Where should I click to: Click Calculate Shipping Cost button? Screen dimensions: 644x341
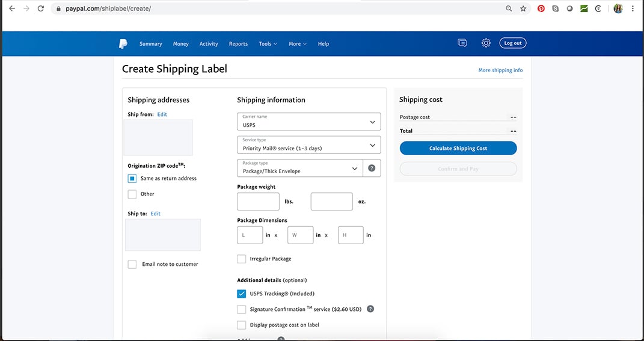(x=458, y=149)
